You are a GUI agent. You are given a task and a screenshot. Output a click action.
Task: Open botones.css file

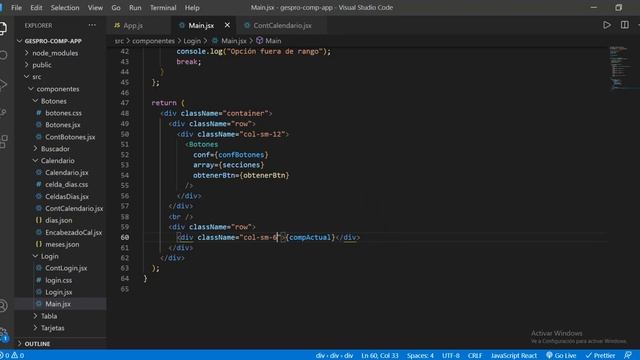pyautogui.click(x=60, y=113)
